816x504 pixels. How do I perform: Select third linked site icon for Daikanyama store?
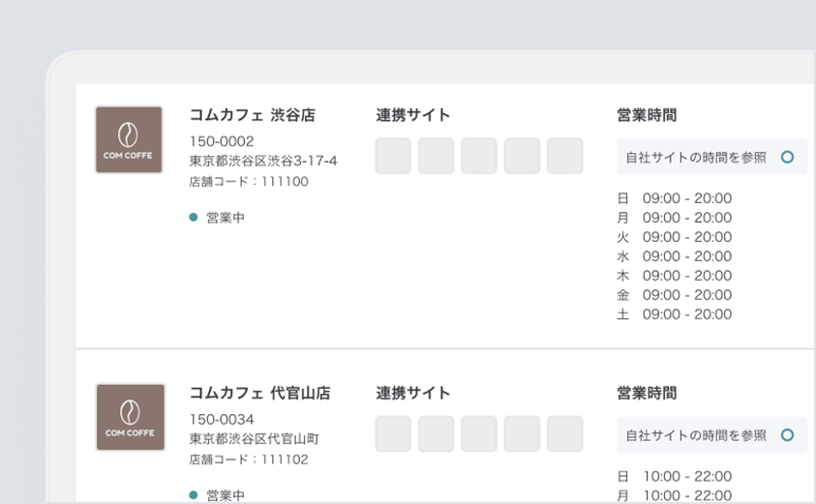coord(479,433)
